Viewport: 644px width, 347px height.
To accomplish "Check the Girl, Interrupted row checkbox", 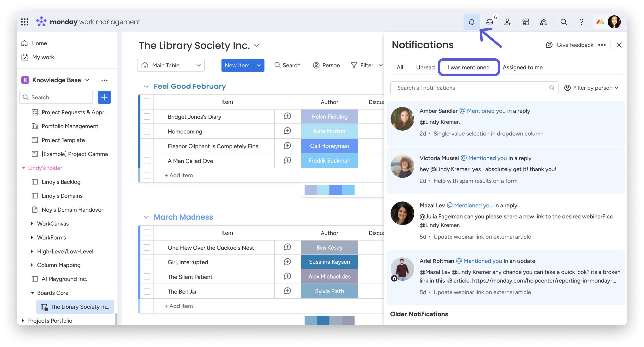I will (x=147, y=262).
